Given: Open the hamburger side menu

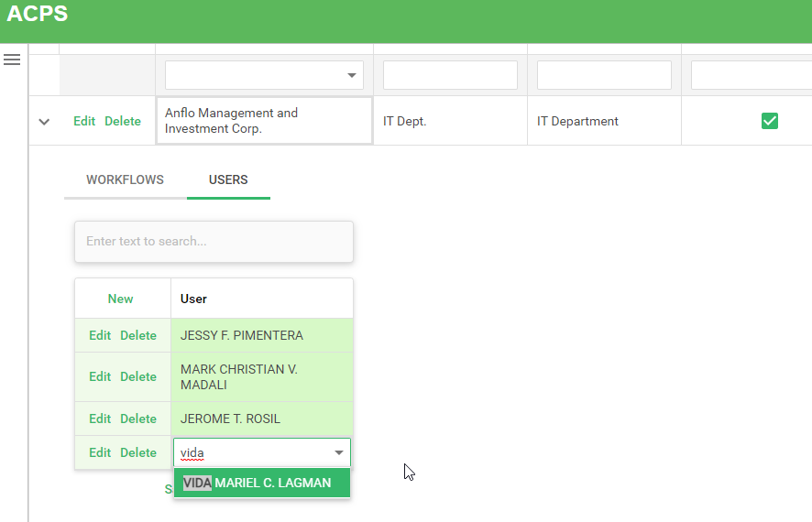Looking at the screenshot, I should (x=12, y=60).
